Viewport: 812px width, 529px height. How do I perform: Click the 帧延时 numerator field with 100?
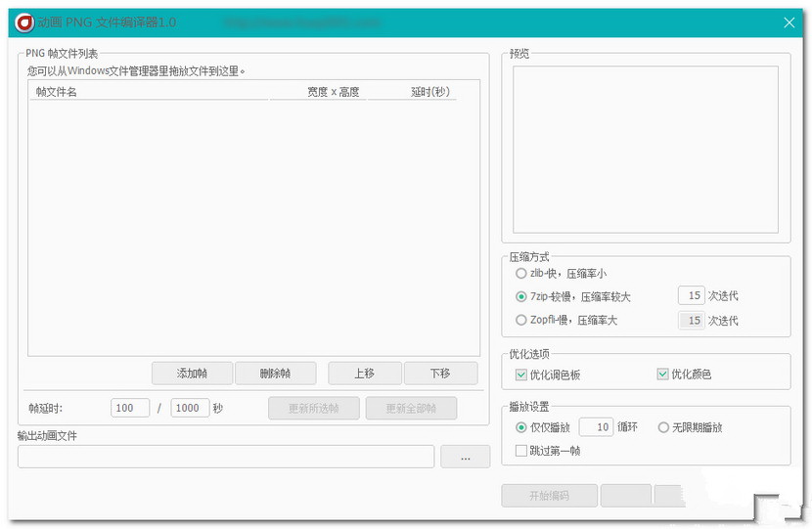[x=130, y=408]
